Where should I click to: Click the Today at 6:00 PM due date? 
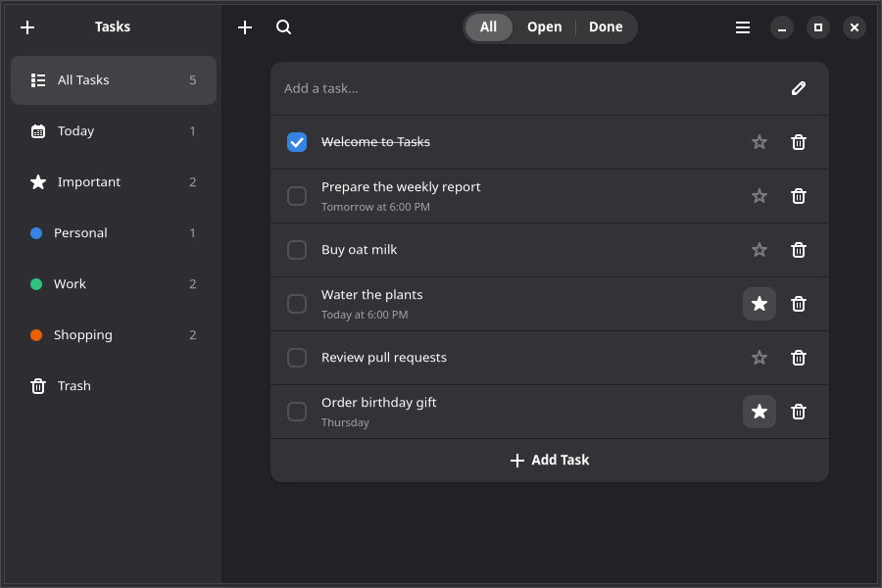click(365, 316)
